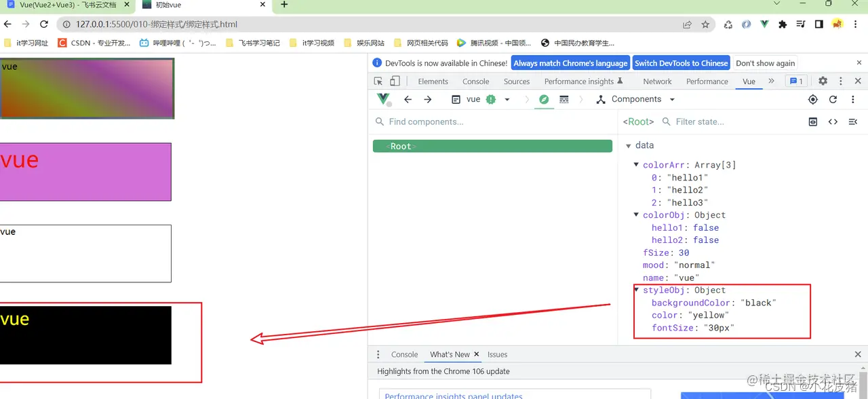This screenshot has height=399, width=868.
Task: Reload the page in Chrome
Action: click(x=44, y=24)
